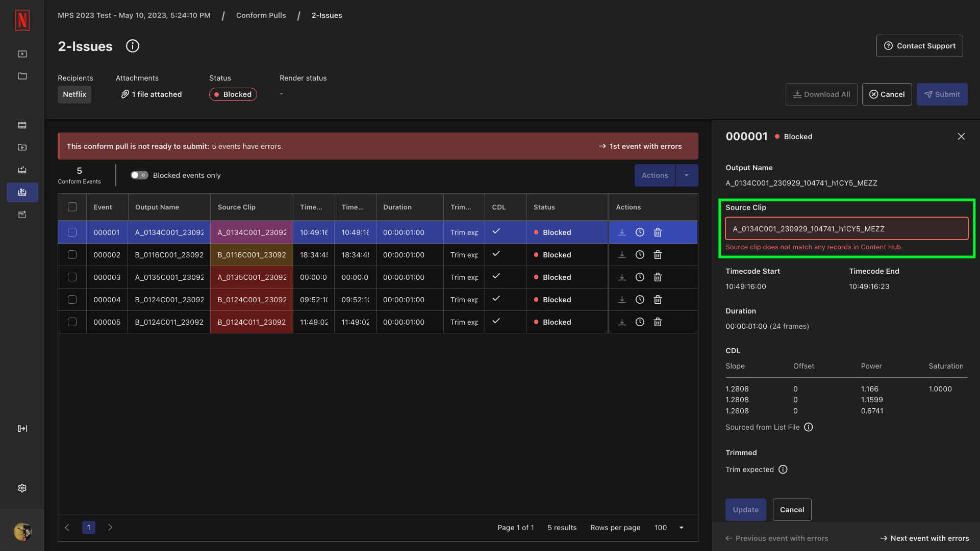This screenshot has height=551, width=980.
Task: Go to Previous event with errors
Action: pyautogui.click(x=777, y=538)
